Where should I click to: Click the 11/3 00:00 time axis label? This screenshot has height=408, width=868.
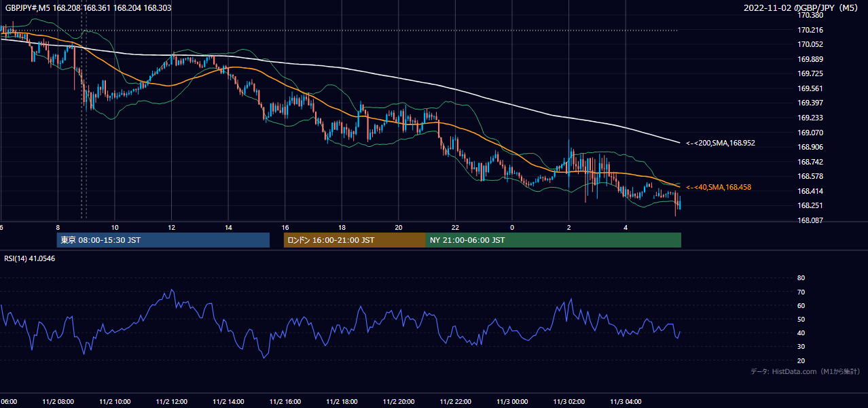(x=512, y=401)
